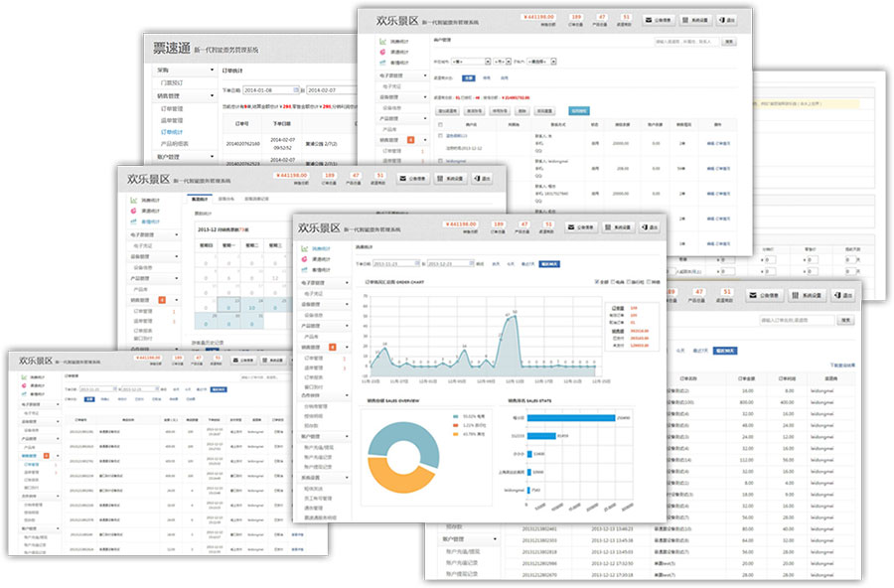Focus the search input field in bottom-right window
This screenshot has width=894, height=588.
[797, 321]
